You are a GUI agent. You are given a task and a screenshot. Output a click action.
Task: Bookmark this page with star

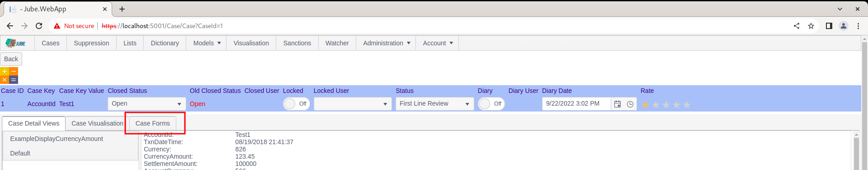pyautogui.click(x=811, y=26)
